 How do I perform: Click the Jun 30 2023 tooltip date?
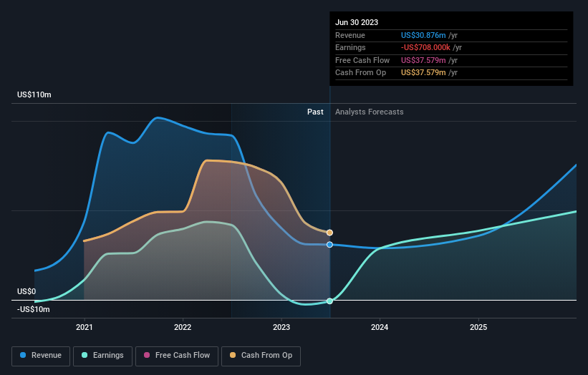coord(357,22)
